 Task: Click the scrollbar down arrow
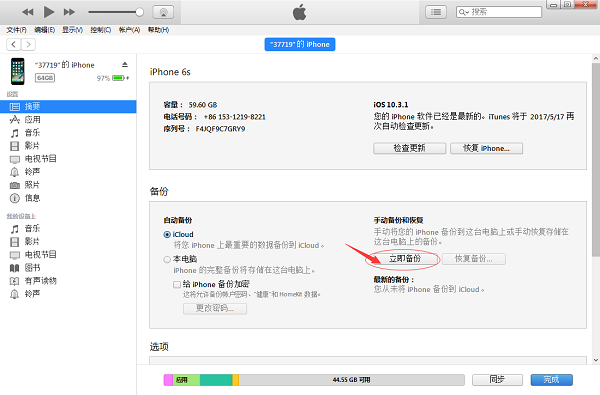click(596, 360)
